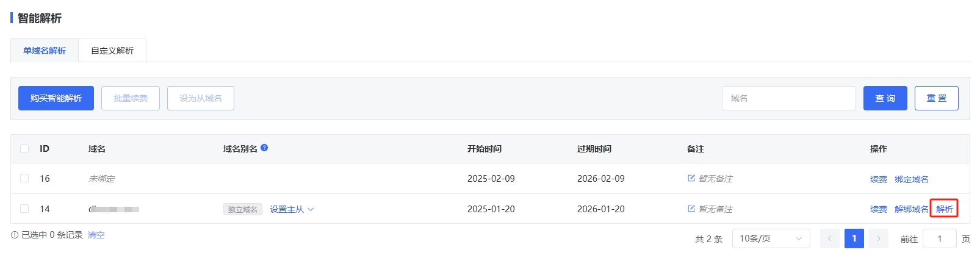Click the page jump number input
980x258 pixels.
coord(939,238)
